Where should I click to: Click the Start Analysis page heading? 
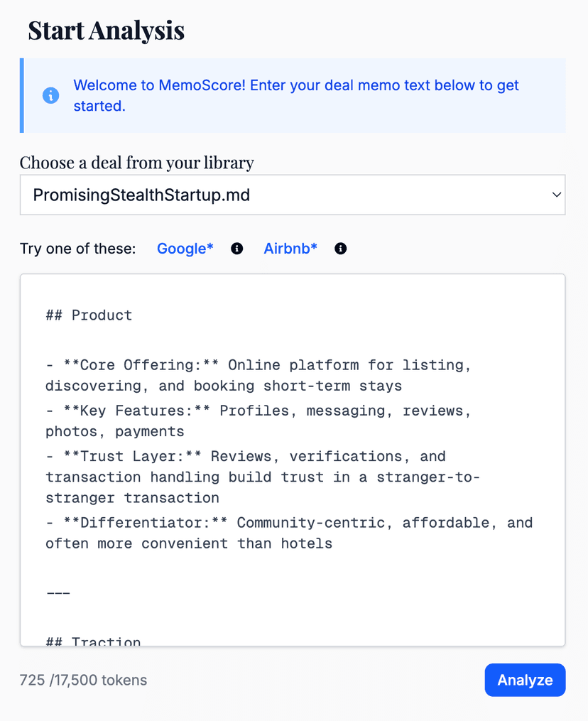click(106, 31)
